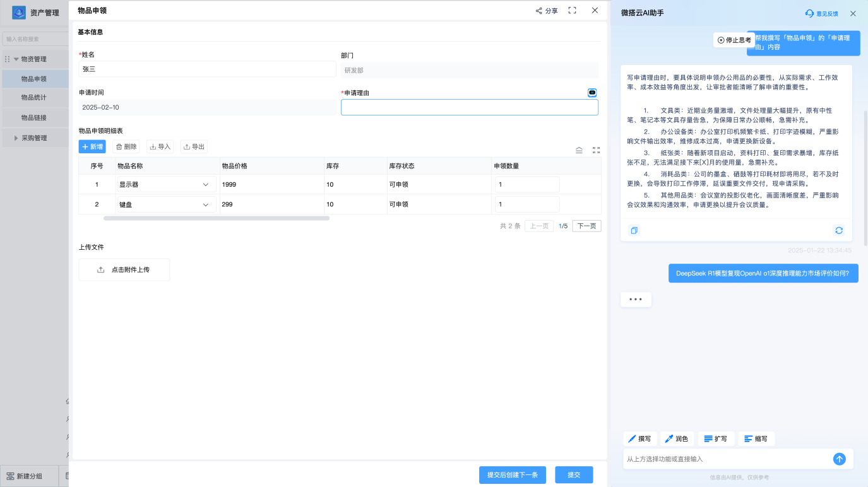Click the AI assistant icon above 申请理由

592,93
